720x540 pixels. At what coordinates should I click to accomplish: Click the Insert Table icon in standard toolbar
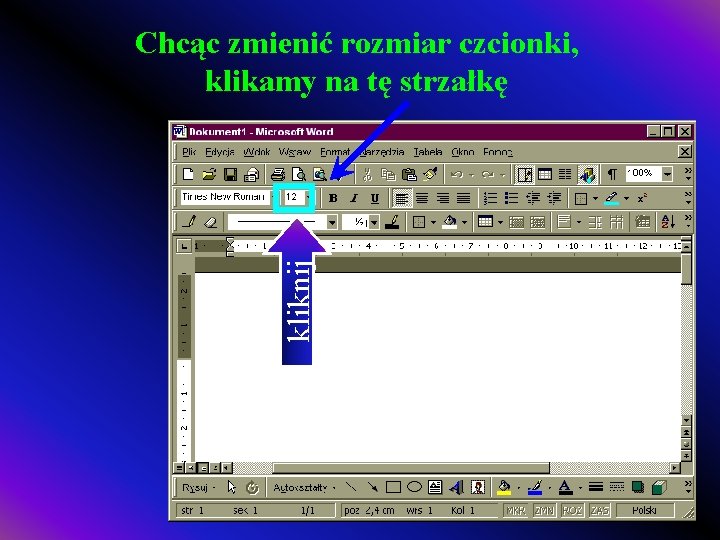coord(545,174)
